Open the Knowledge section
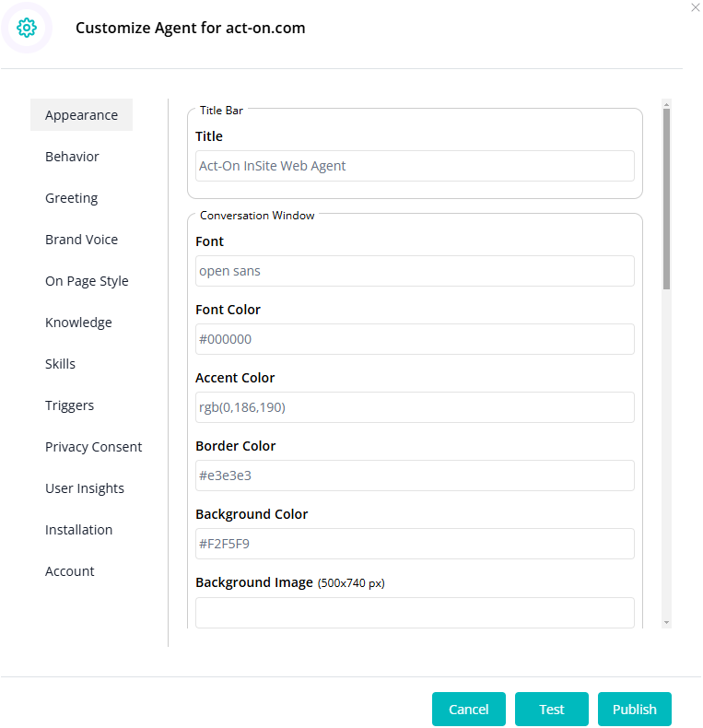The width and height of the screenshot is (703, 728). point(78,323)
